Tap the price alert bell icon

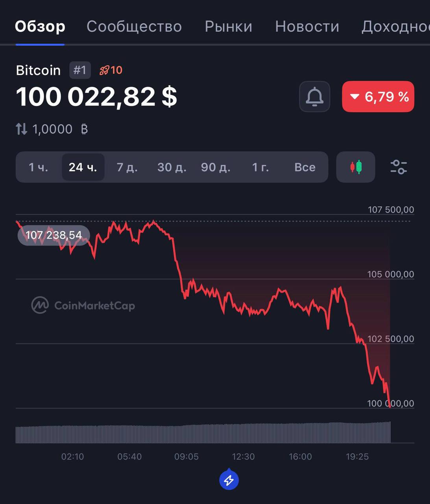coord(314,97)
